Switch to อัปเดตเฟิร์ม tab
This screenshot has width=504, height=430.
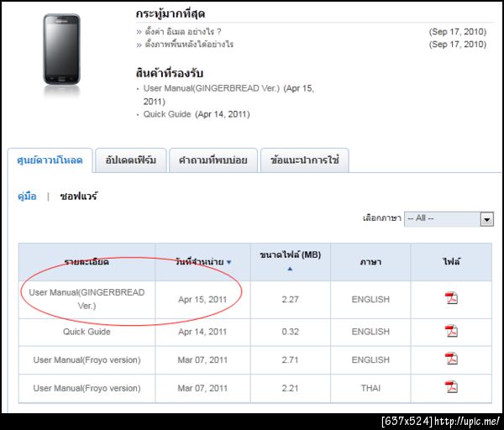131,160
